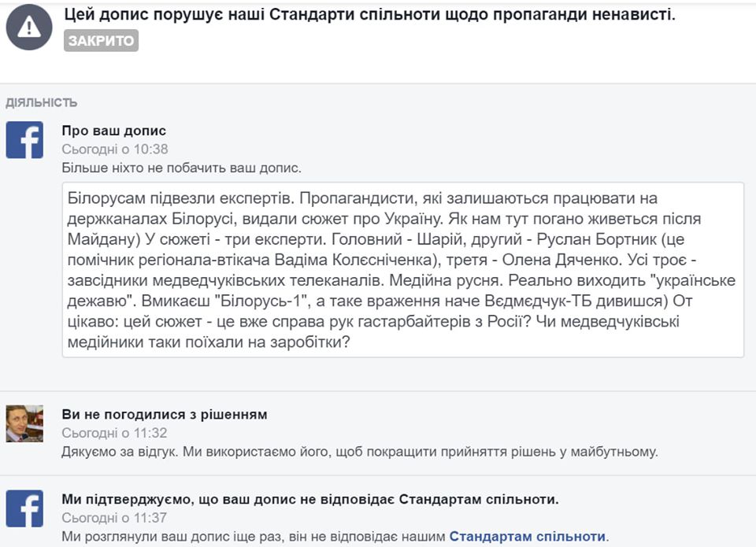Viewport: 756px width, 547px height.
Task: Open the Стандартам спільноти link
Action: pyautogui.click(x=528, y=537)
